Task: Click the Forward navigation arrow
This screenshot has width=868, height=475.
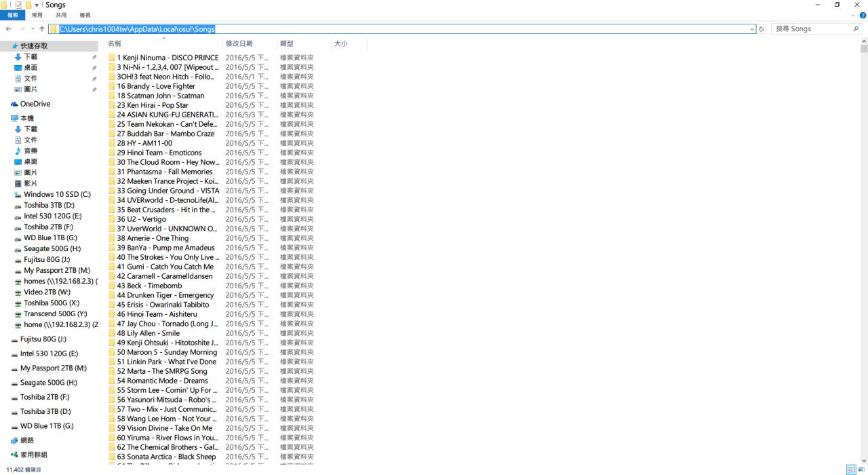Action: (x=22, y=29)
